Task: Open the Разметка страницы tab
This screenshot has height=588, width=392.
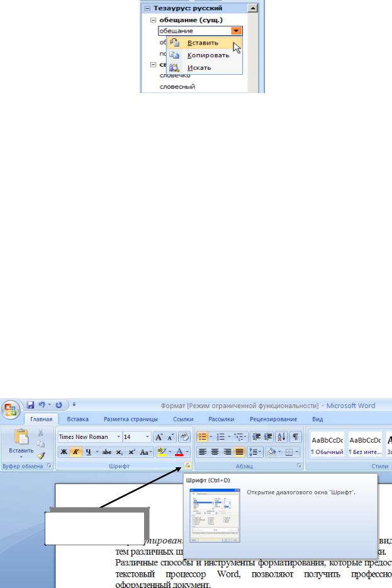Action: tap(130, 419)
